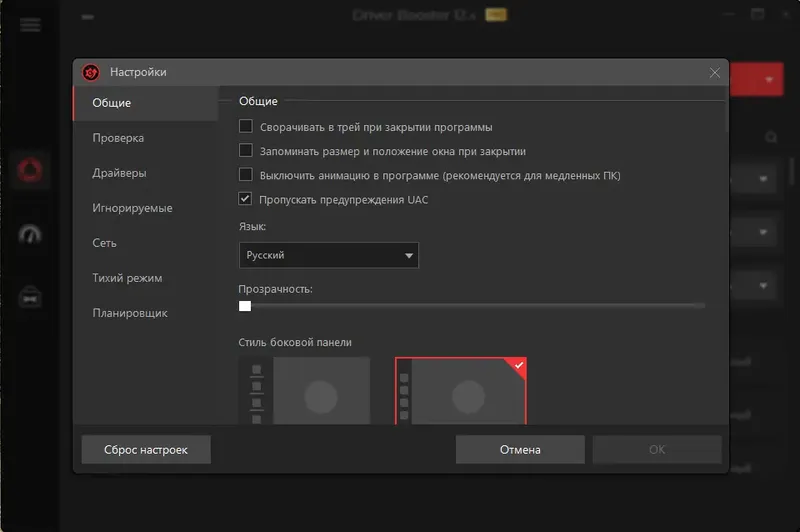Expand the red button dropdown arrow behind dialog

pos(769,80)
